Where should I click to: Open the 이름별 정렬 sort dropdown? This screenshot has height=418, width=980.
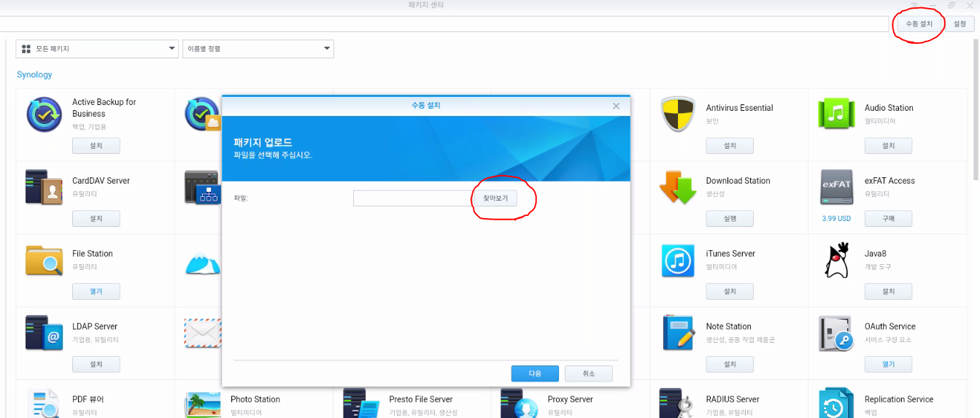point(258,49)
